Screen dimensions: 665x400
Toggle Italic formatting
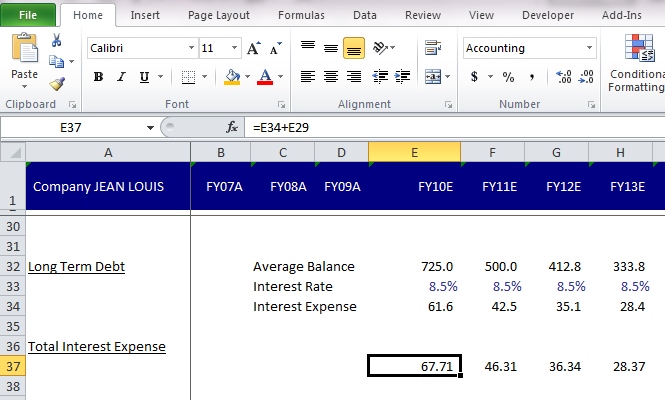(x=122, y=77)
